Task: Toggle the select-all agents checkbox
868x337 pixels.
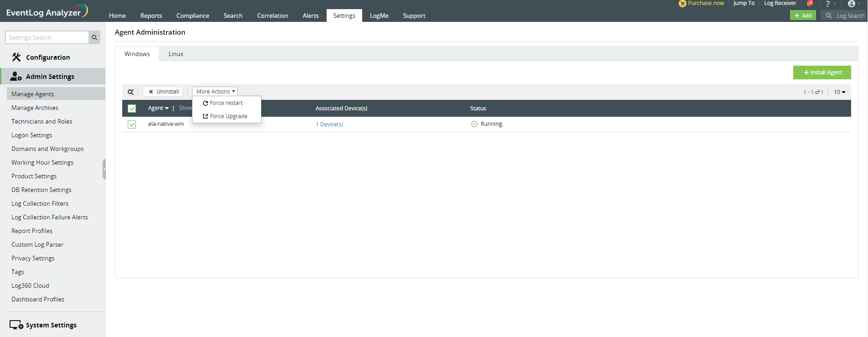Action: 132,109
